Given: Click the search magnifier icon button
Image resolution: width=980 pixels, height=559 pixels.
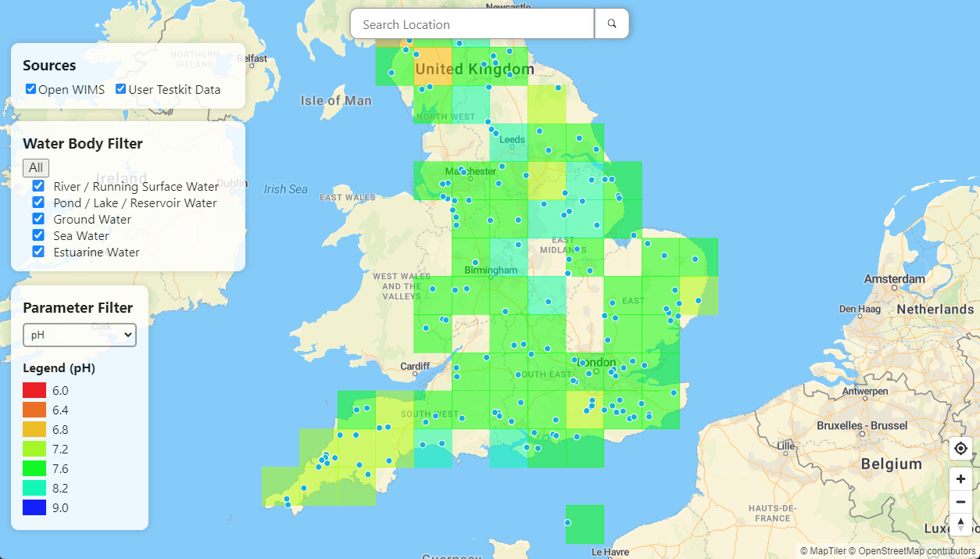Looking at the screenshot, I should [x=612, y=24].
